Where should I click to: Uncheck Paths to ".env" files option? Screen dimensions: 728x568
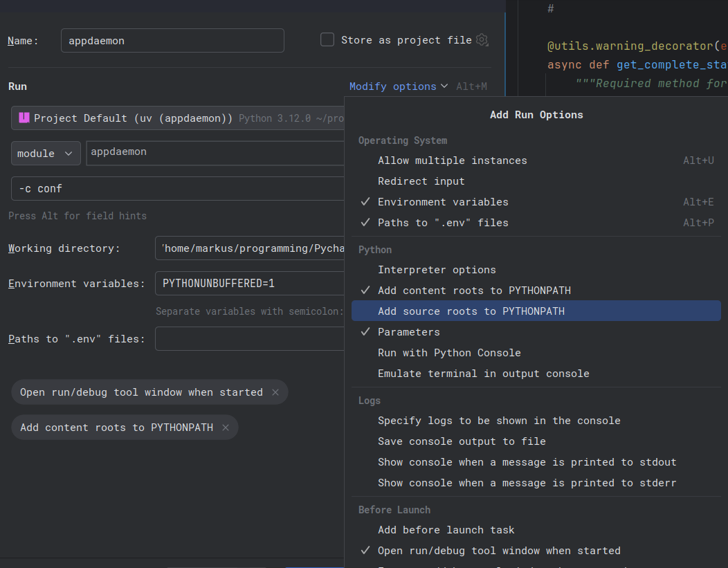(536, 223)
